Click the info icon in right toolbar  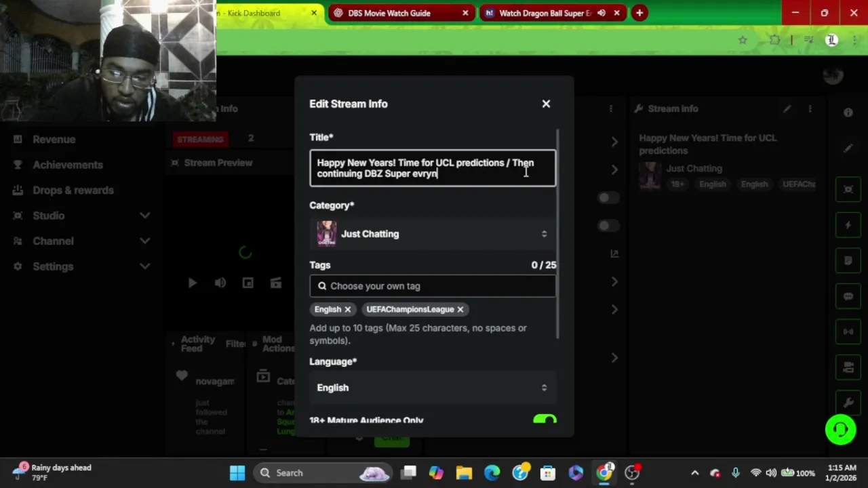pyautogui.click(x=848, y=113)
